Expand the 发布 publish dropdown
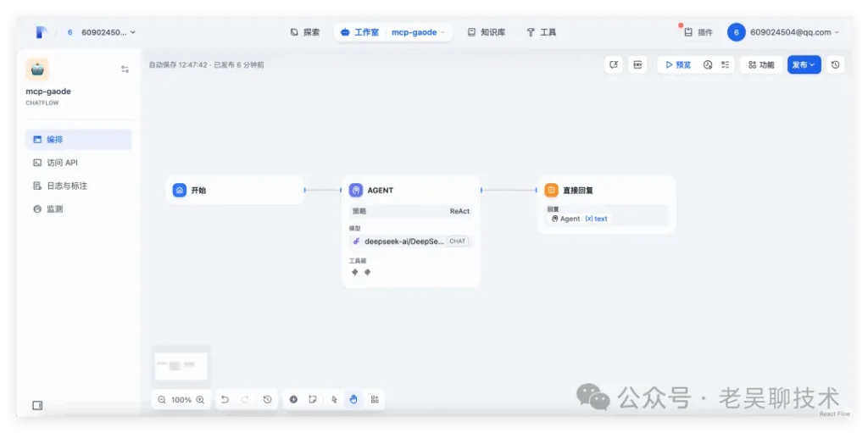Viewport: 868px width, 433px height. (804, 64)
